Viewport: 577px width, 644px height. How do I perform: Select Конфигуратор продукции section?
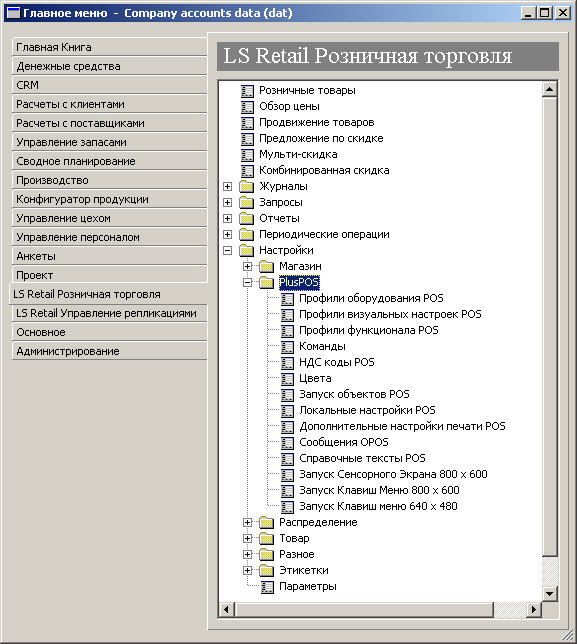(x=109, y=199)
